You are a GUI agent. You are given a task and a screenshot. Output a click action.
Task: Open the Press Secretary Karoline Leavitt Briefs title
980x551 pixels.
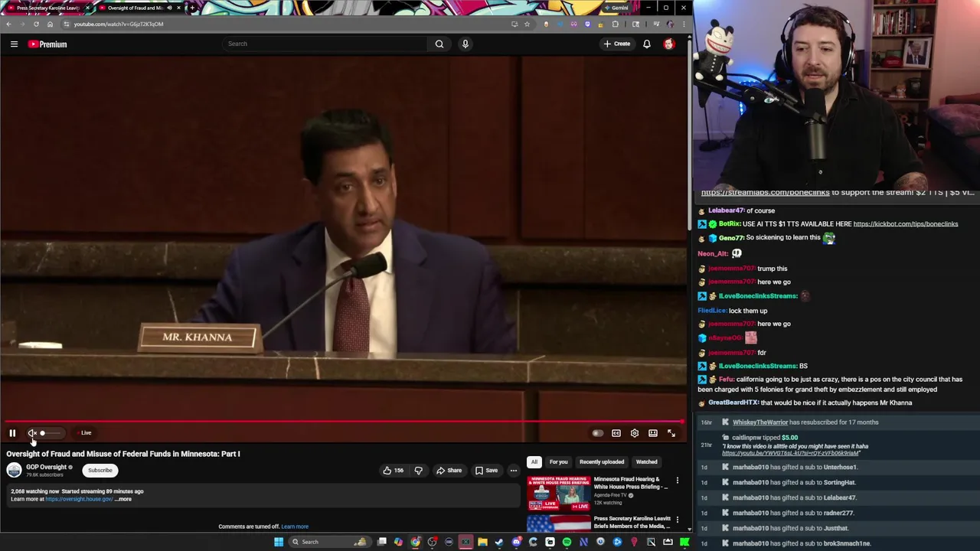coord(632,522)
